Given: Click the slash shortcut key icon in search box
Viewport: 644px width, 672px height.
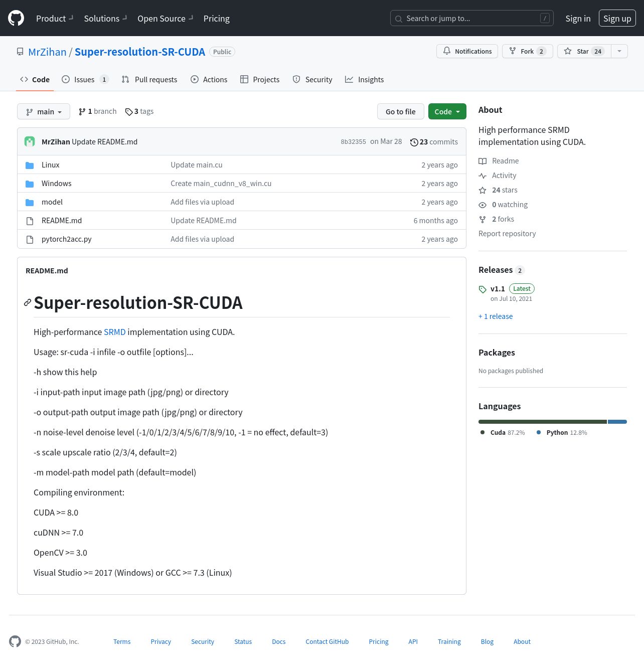Looking at the screenshot, I should 545,18.
